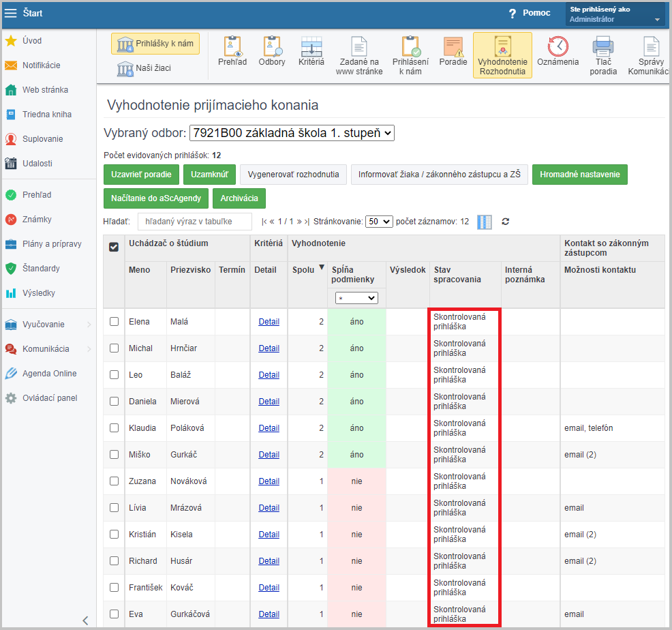Click the Hľadať search field
Image resolution: width=672 pixels, height=630 pixels.
194,222
